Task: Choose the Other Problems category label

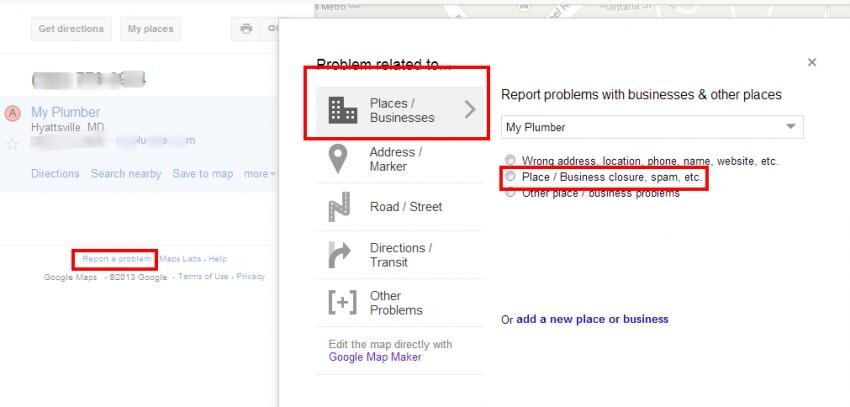Action: point(396,302)
